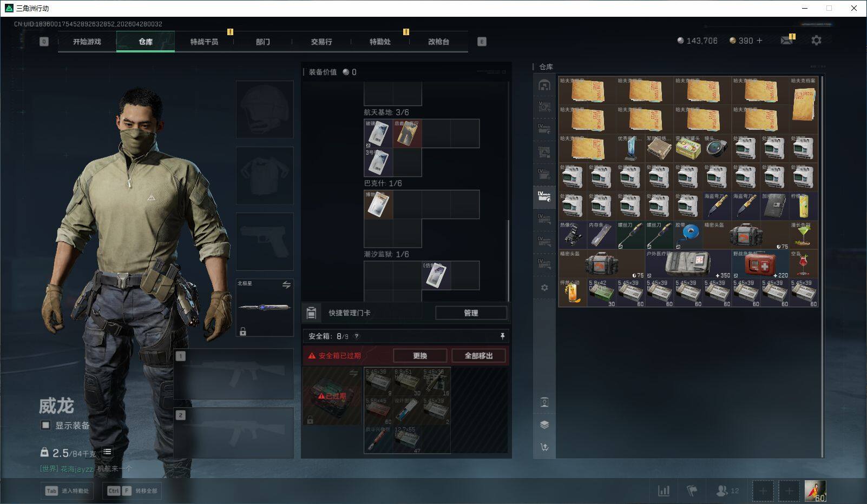This screenshot has height=504, width=867.
Task: Click the warehouse scrollbar
Action: coord(822,266)
